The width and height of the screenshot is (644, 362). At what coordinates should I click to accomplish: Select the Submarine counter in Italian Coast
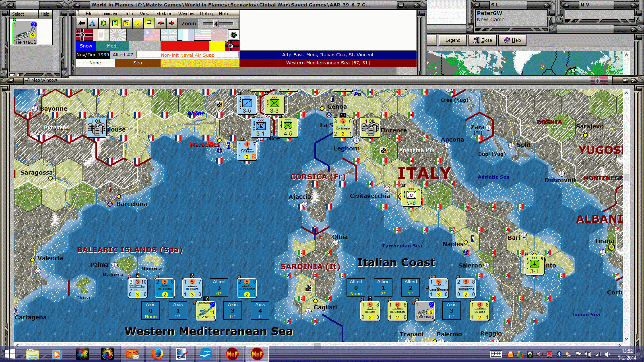[466, 288]
